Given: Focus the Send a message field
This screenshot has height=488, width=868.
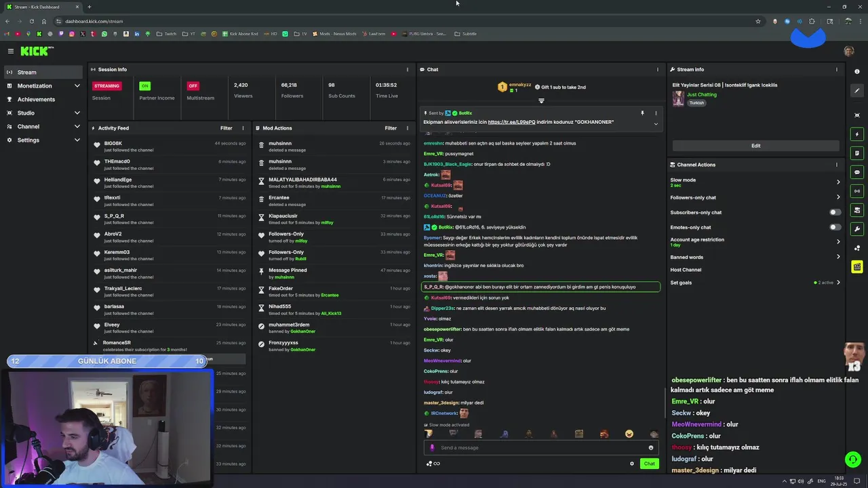Looking at the screenshot, I should (541, 447).
